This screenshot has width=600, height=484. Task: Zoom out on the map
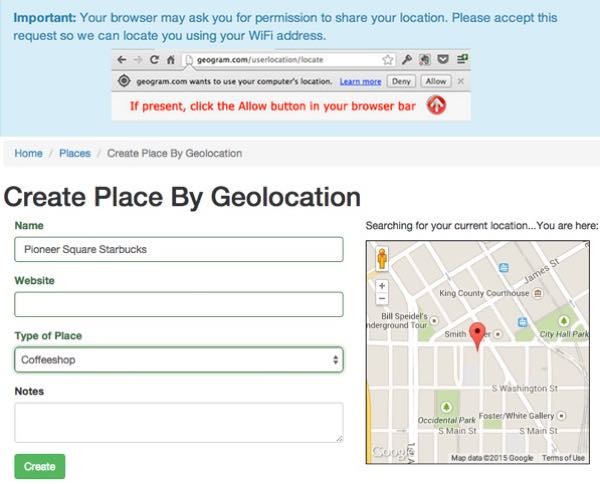[x=382, y=298]
